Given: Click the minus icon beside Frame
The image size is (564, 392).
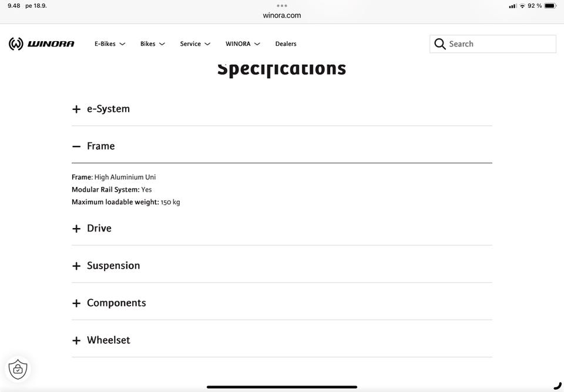Looking at the screenshot, I should click(x=76, y=146).
